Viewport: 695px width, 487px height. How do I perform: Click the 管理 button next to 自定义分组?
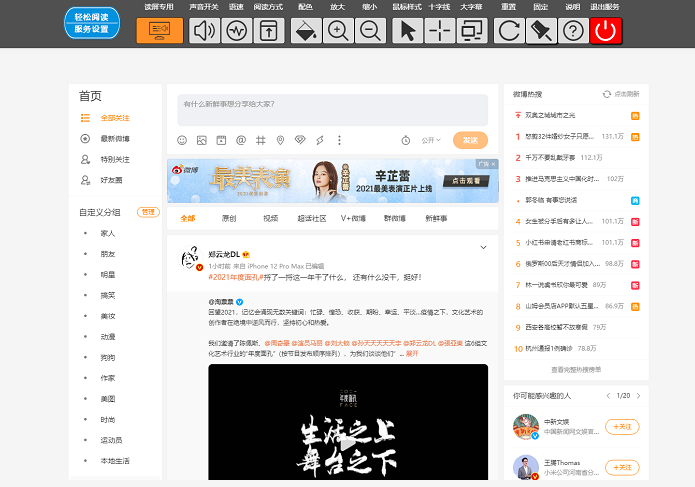[x=148, y=212]
